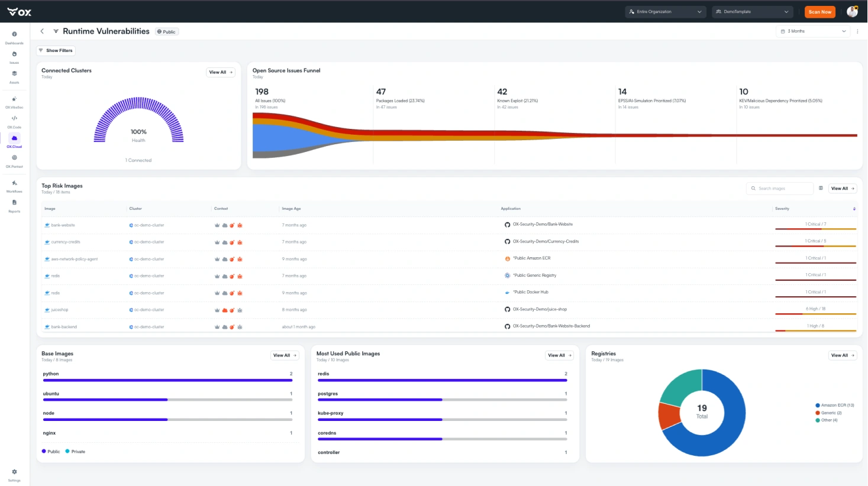The height and width of the screenshot is (486, 868).
Task: Click the redis public image usage bar
Action: (x=443, y=381)
